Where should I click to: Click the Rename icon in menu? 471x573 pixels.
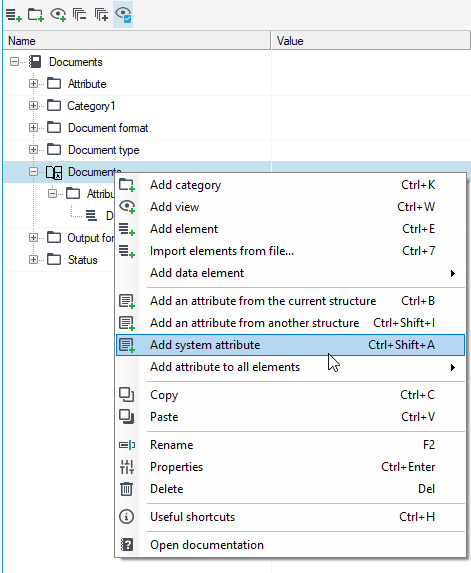127,445
